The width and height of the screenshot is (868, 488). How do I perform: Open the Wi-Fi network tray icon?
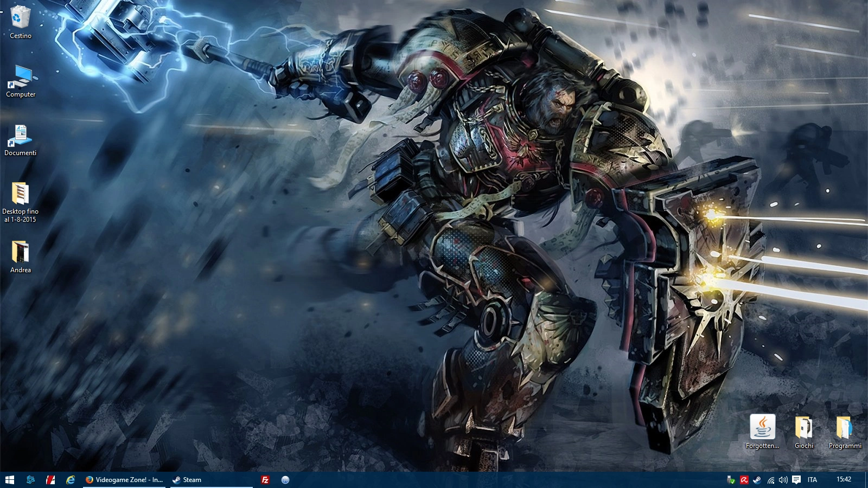pyautogui.click(x=770, y=480)
